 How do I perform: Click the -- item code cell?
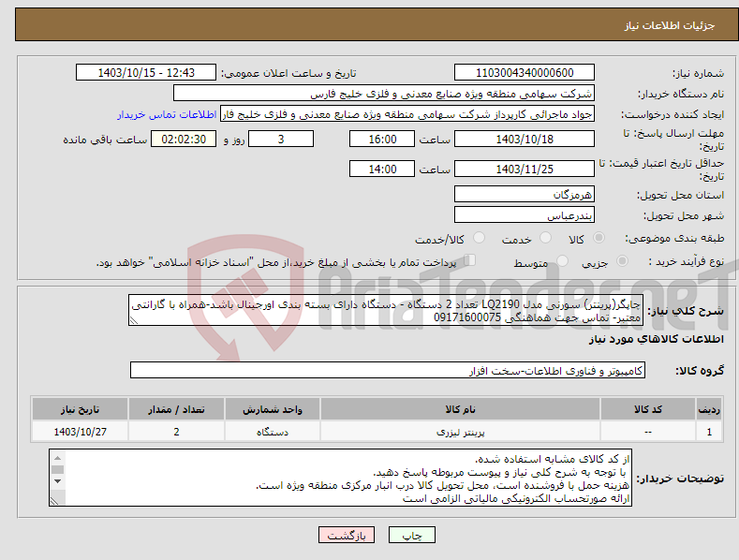click(648, 432)
